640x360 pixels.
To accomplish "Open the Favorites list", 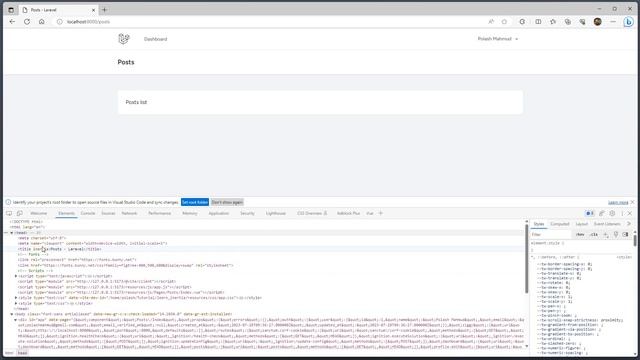I will 553,22.
